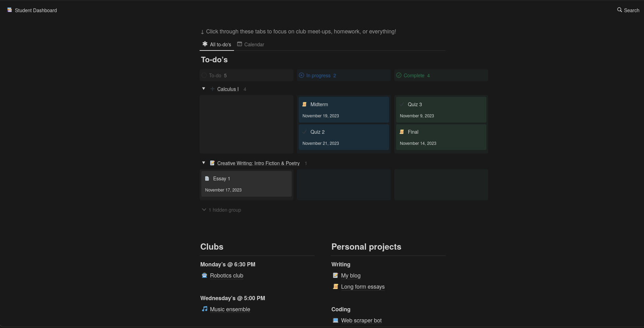
Task: Click the tabs instruction hint text
Action: [x=298, y=32]
